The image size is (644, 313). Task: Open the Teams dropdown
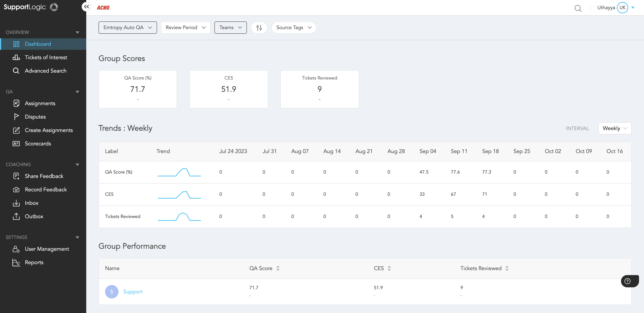[x=231, y=27]
